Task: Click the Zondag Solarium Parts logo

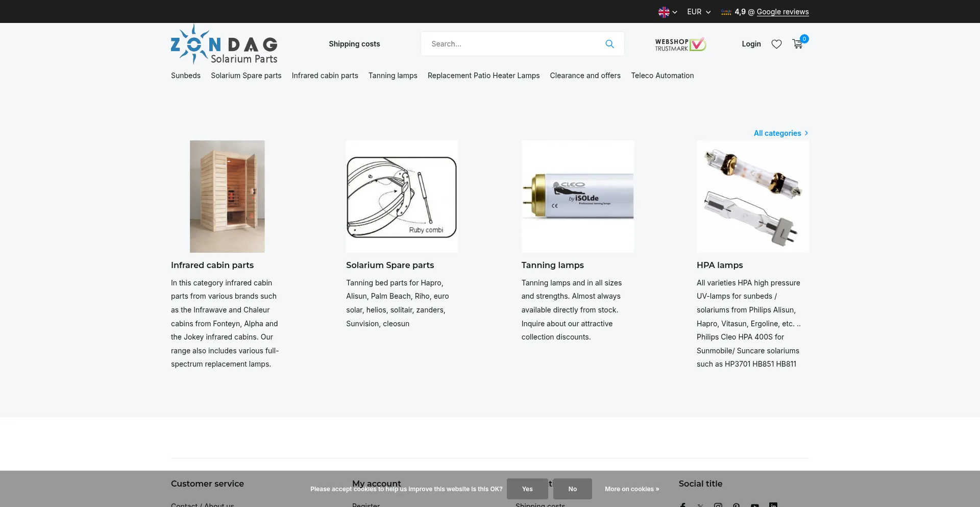Action: pos(224,44)
